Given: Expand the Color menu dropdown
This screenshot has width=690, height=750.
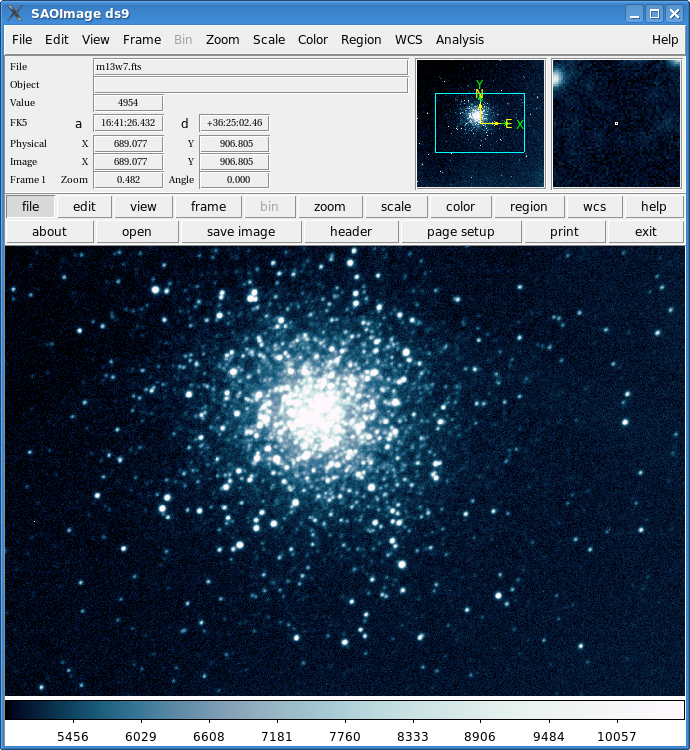Looking at the screenshot, I should tap(312, 40).
